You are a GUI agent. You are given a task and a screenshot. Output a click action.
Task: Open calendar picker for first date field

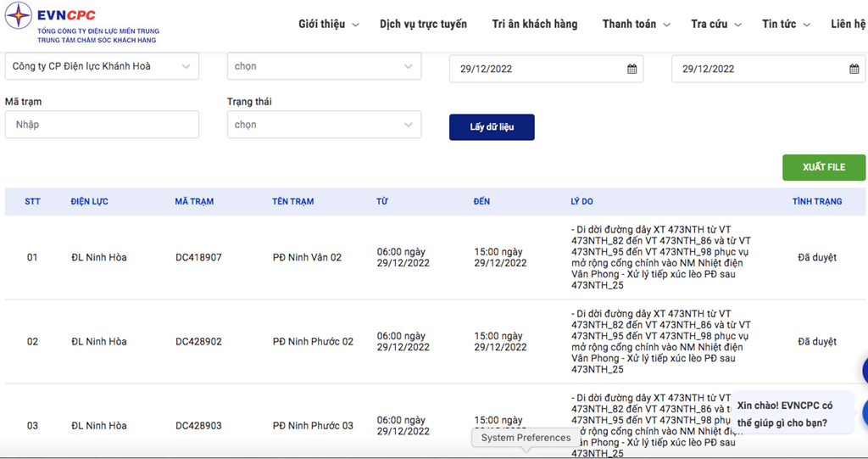tap(632, 69)
